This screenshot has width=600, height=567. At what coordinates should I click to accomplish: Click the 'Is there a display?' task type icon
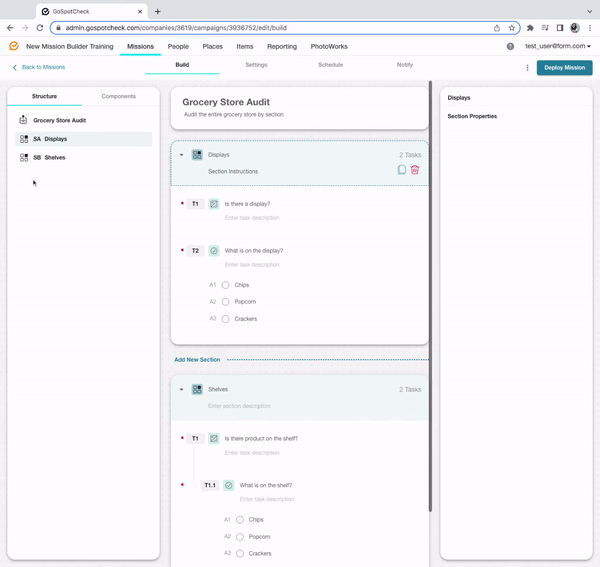[x=214, y=204]
